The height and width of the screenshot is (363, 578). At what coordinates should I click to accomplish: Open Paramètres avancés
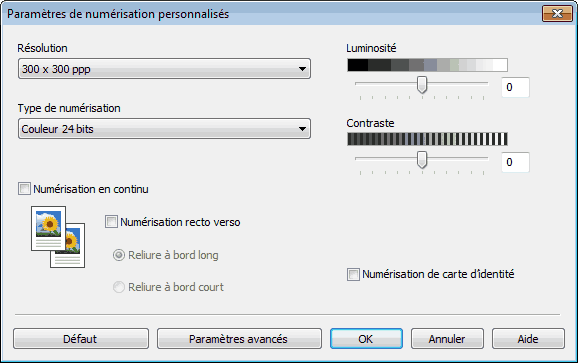[239, 339]
